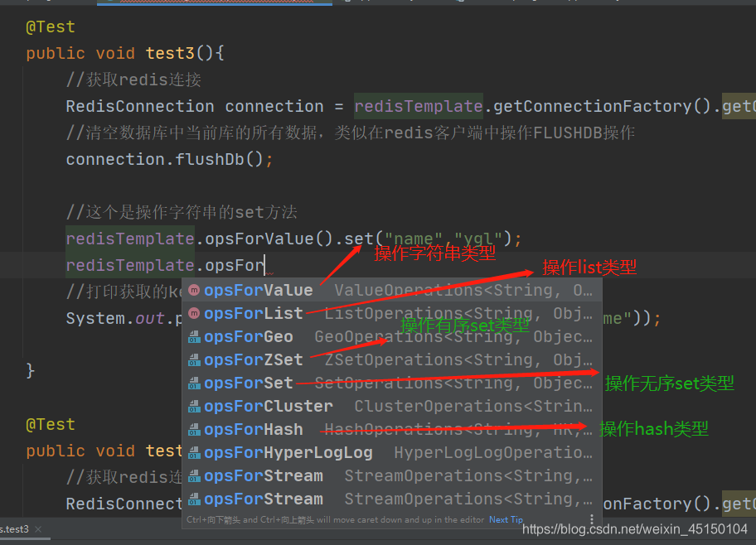Click the method icon beside opsForValue
Screen dimensions: 756x545
[194, 290]
